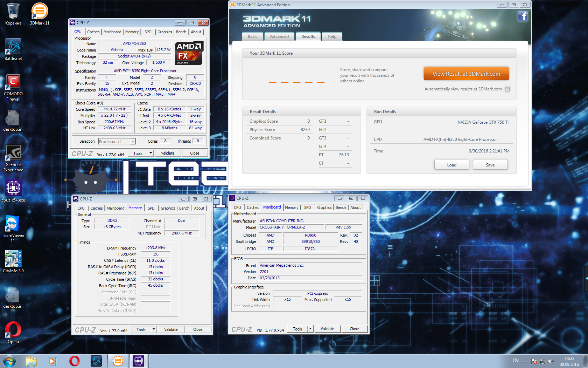The width and height of the screenshot is (588, 368).
Task: Expand Tools dropdown arrow in Mainboard tab window
Action: pyautogui.click(x=310, y=329)
